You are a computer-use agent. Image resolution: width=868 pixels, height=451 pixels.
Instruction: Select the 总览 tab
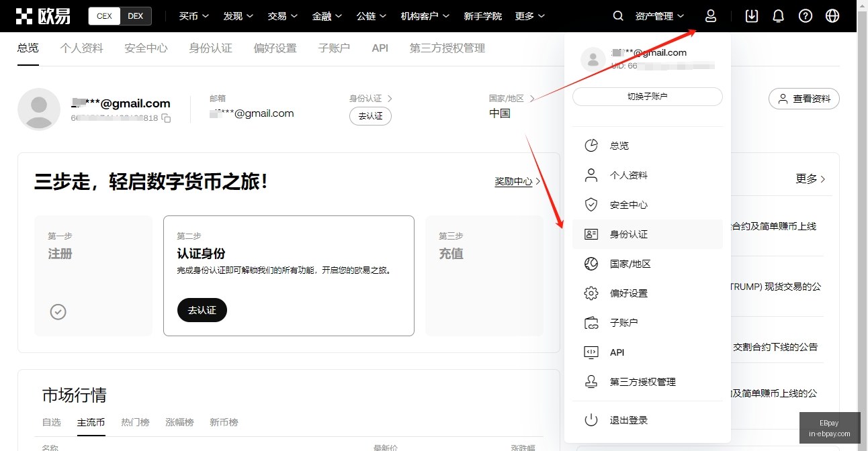28,48
